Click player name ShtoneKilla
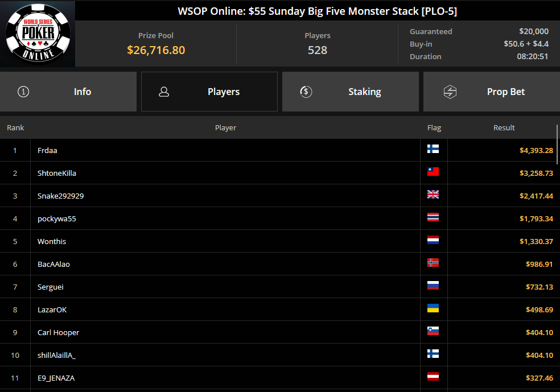The width and height of the screenshot is (560, 392). point(57,173)
